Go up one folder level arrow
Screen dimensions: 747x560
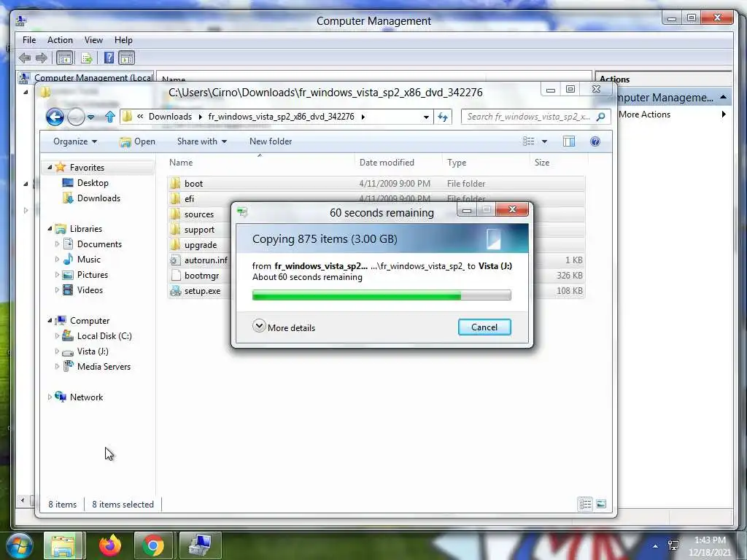tap(110, 117)
